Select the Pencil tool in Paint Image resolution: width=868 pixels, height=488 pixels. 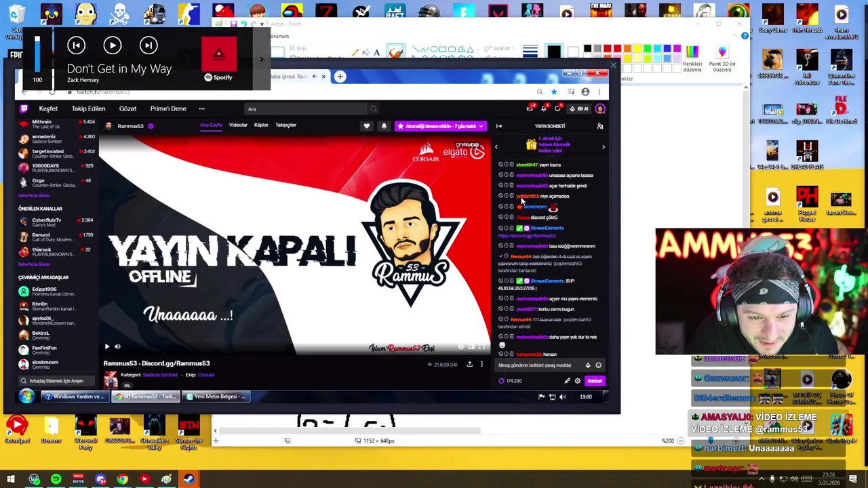tap(355, 52)
